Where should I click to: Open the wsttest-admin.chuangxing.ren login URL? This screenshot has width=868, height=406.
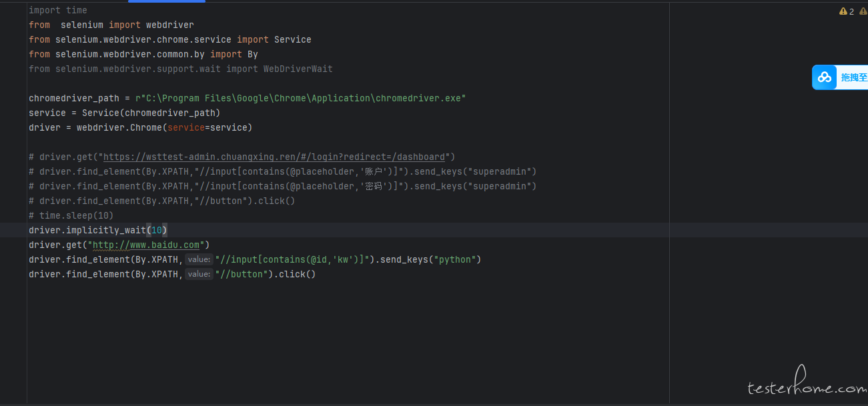pyautogui.click(x=274, y=157)
